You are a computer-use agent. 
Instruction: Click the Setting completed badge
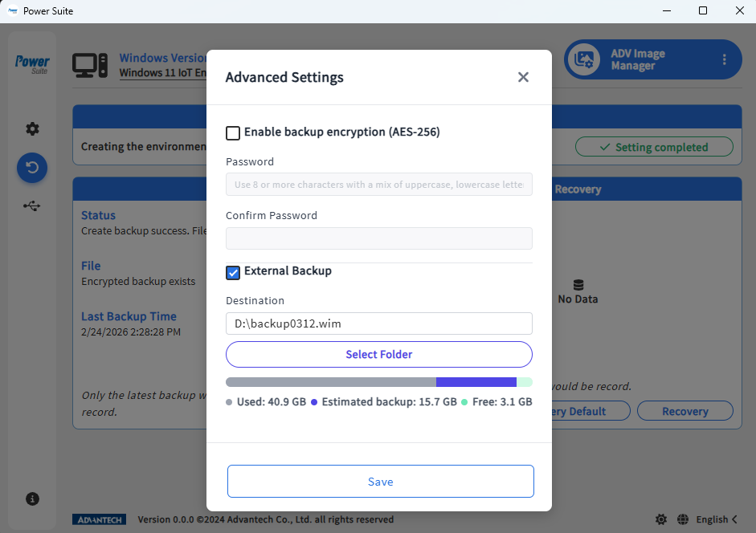point(654,147)
